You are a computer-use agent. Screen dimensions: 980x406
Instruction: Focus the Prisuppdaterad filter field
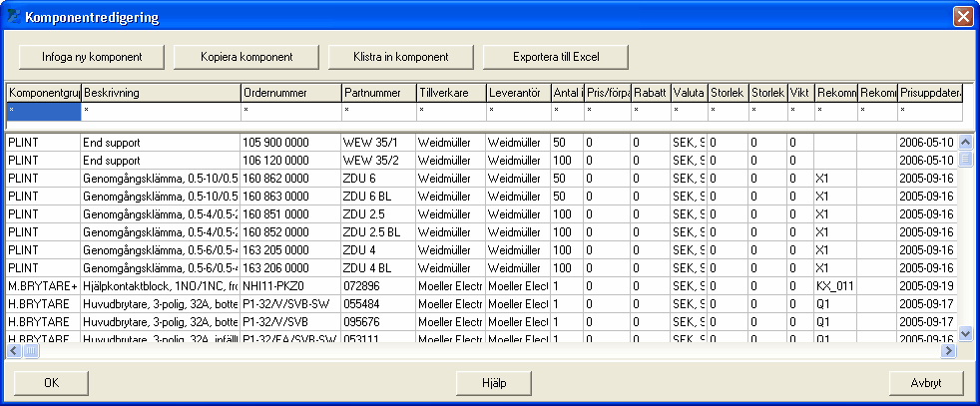(x=930, y=111)
